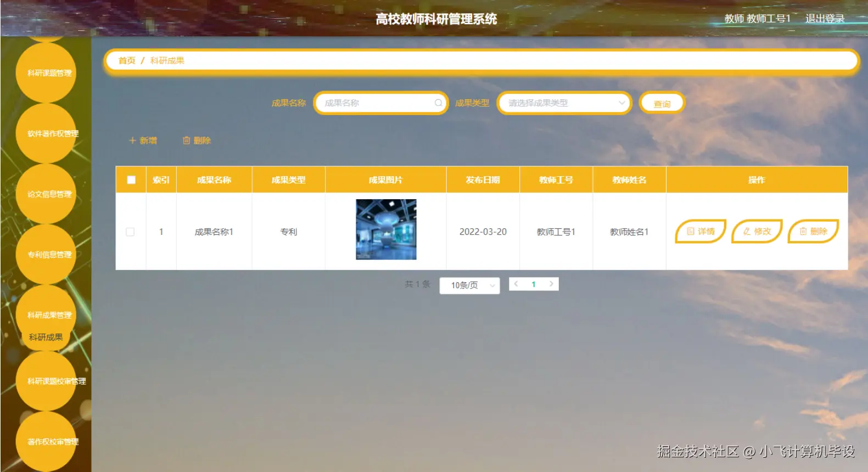
Task: Click the 教师姓名 column header
Action: pyautogui.click(x=630, y=180)
